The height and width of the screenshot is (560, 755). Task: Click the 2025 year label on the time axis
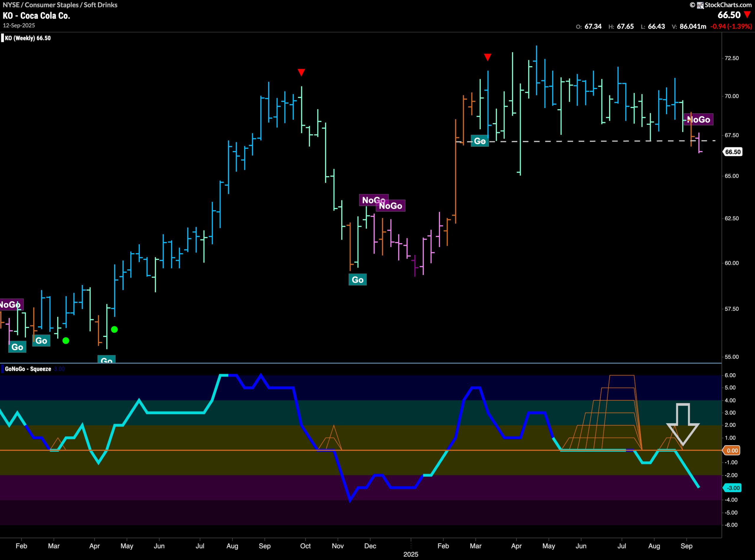pos(411,554)
